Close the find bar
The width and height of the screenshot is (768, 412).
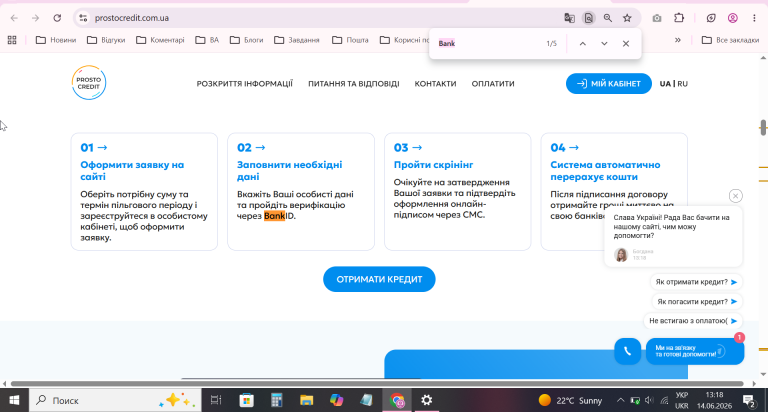click(x=625, y=44)
